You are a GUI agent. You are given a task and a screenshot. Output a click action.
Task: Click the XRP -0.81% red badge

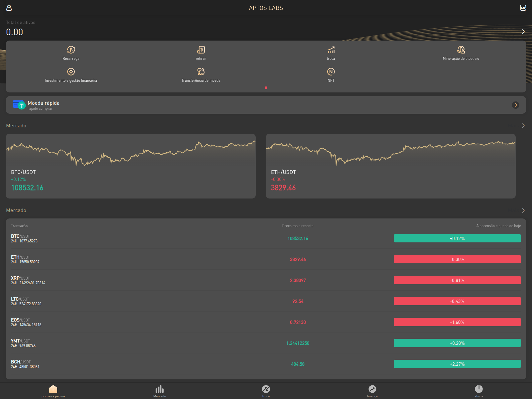(457, 280)
